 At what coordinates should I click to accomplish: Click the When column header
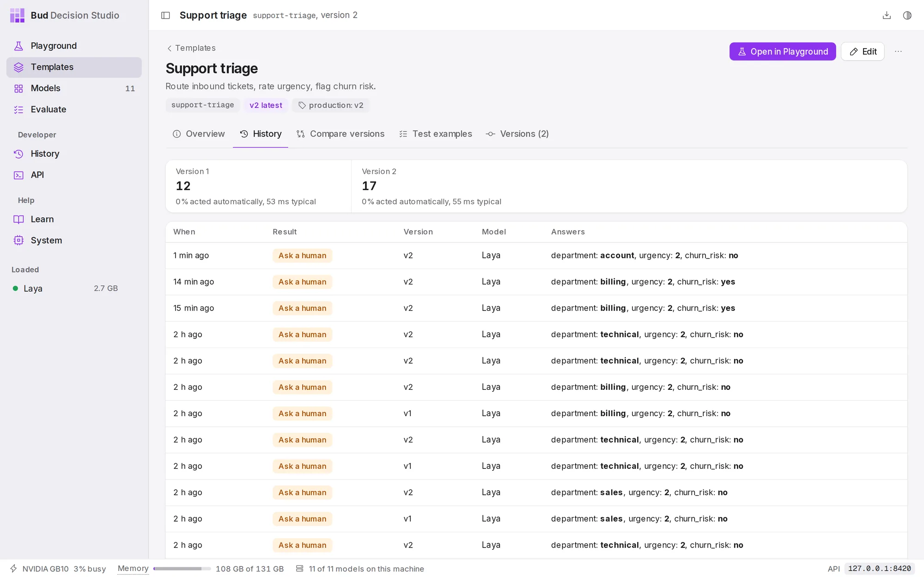(x=184, y=232)
